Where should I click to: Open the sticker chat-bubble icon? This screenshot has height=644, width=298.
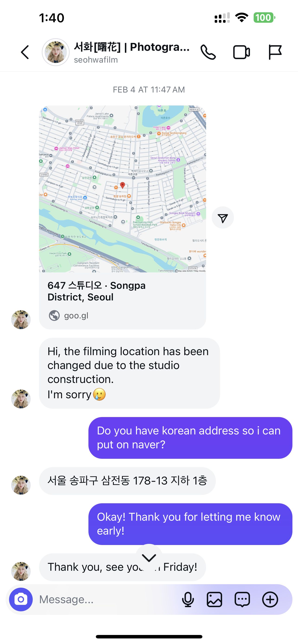pyautogui.click(x=242, y=599)
